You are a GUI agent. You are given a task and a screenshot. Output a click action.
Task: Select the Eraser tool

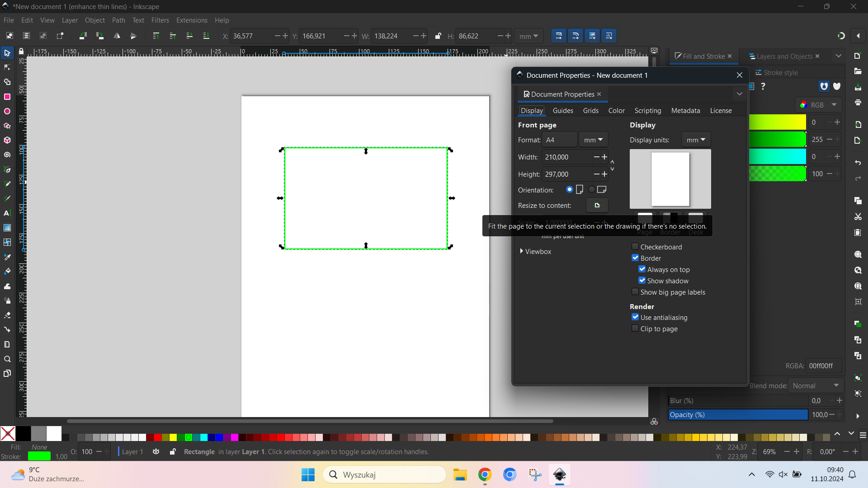tap(7, 315)
